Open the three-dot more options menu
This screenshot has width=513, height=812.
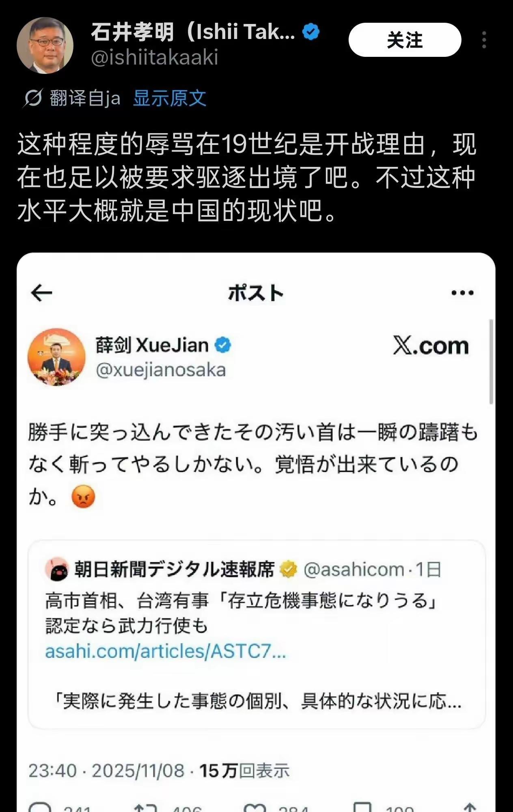point(484,40)
